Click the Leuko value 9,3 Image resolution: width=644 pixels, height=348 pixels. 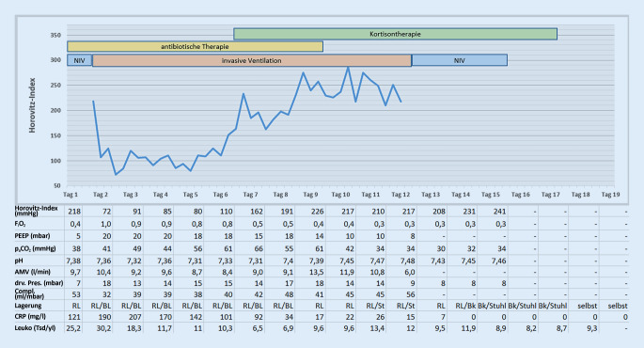[592, 328]
